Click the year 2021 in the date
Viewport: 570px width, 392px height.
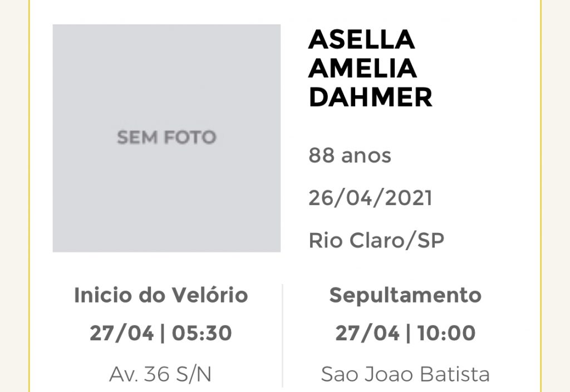click(x=408, y=198)
